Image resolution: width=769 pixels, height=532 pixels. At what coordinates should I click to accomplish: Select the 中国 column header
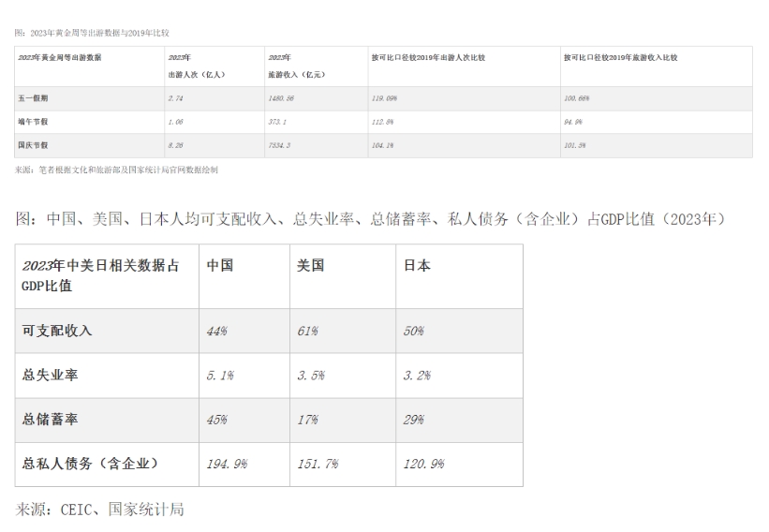tap(220, 266)
